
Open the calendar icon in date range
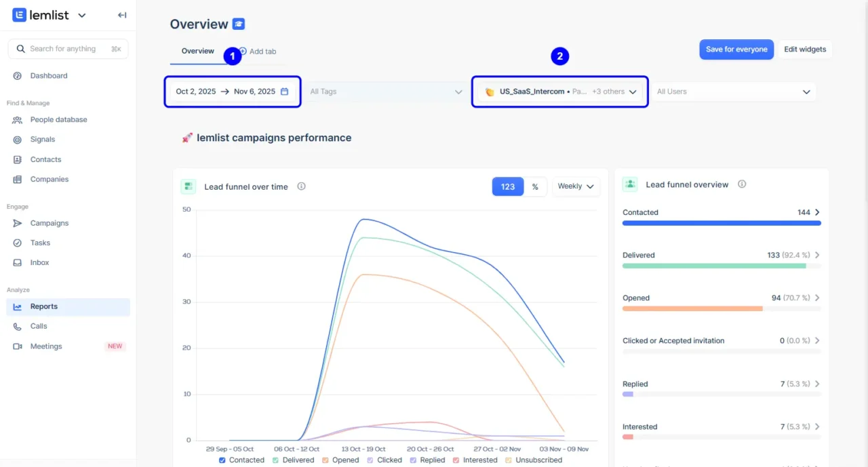(x=285, y=92)
